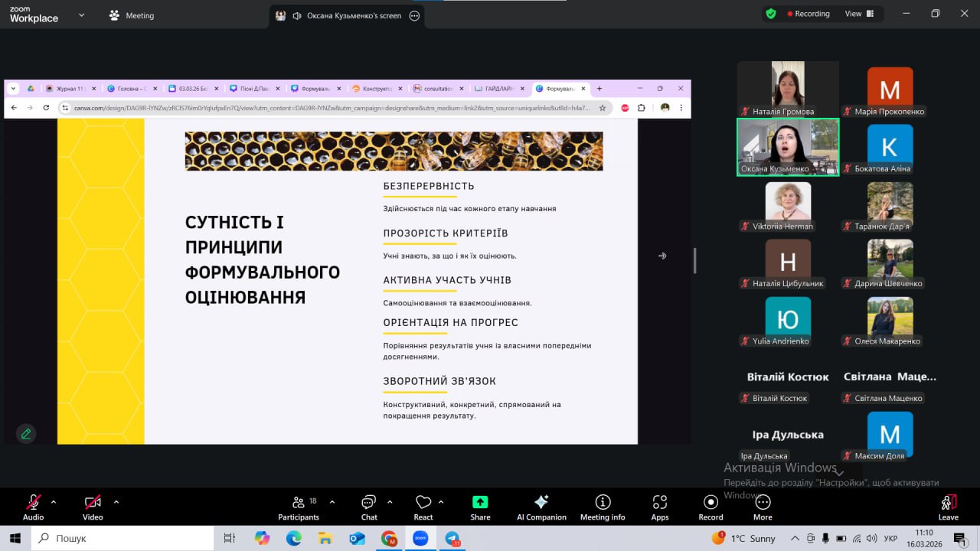Open the Chat panel
980x551 pixels.
click(x=369, y=507)
